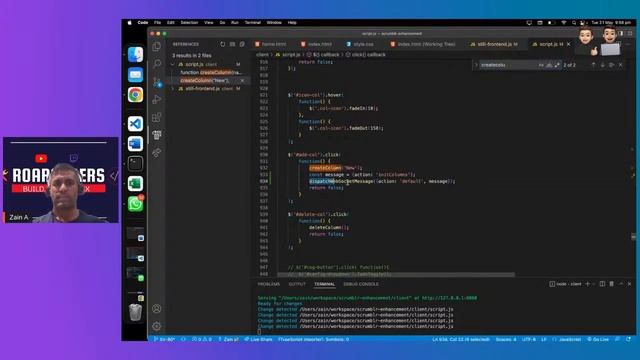
Task: Click the click() callback breadcrumb
Action: point(366,55)
